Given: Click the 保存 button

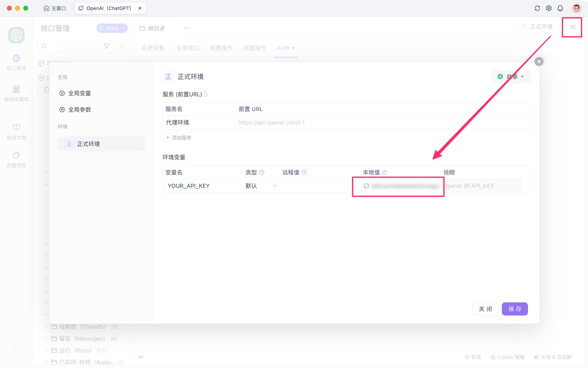Looking at the screenshot, I should click(x=515, y=309).
